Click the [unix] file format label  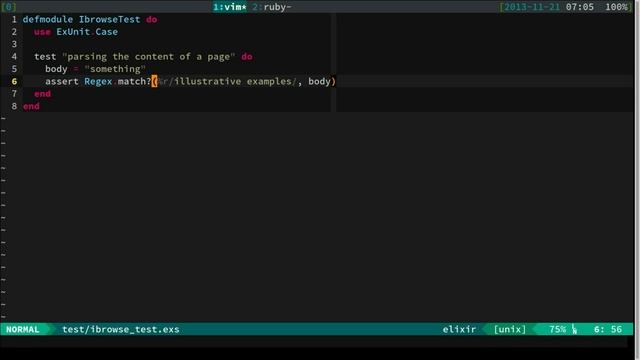pos(510,329)
